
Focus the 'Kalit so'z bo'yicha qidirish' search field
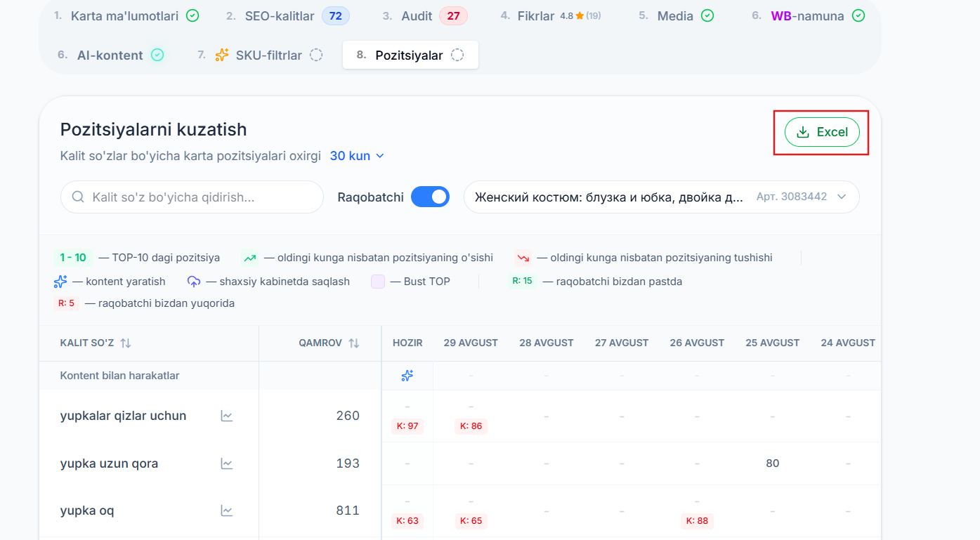(x=192, y=197)
